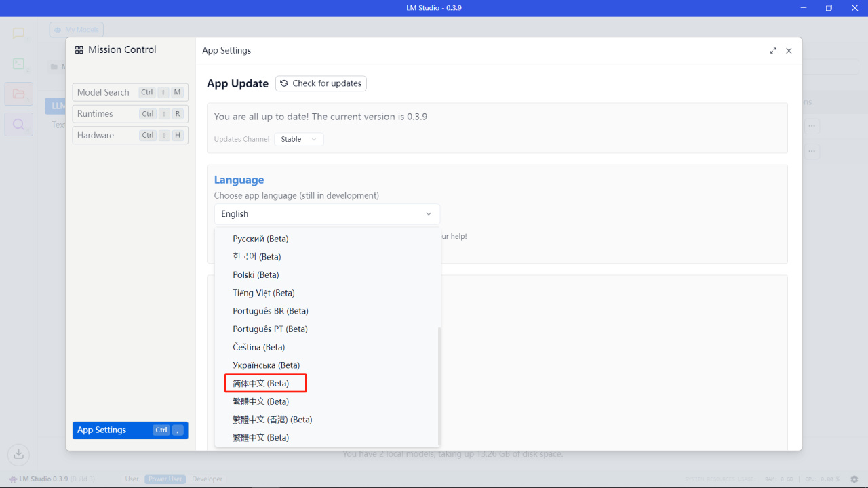Select Português PT (Beta) language
This screenshot has height=488, width=868.
[x=327, y=329]
